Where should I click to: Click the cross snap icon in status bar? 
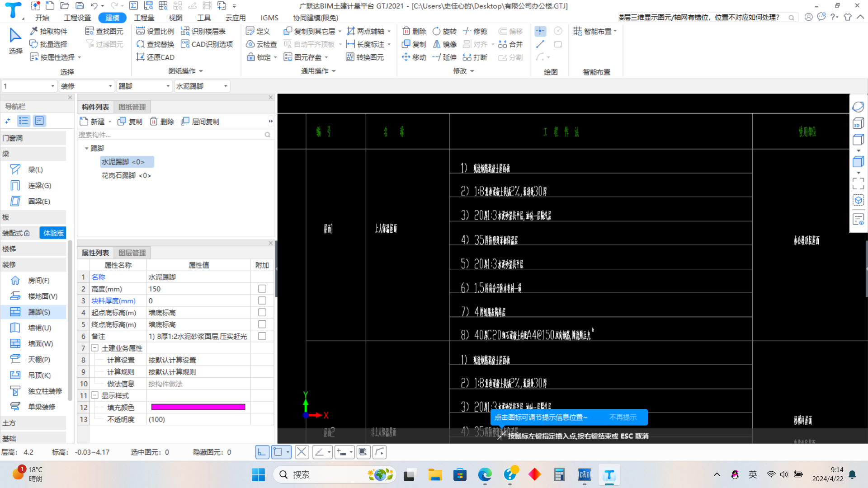(x=302, y=452)
